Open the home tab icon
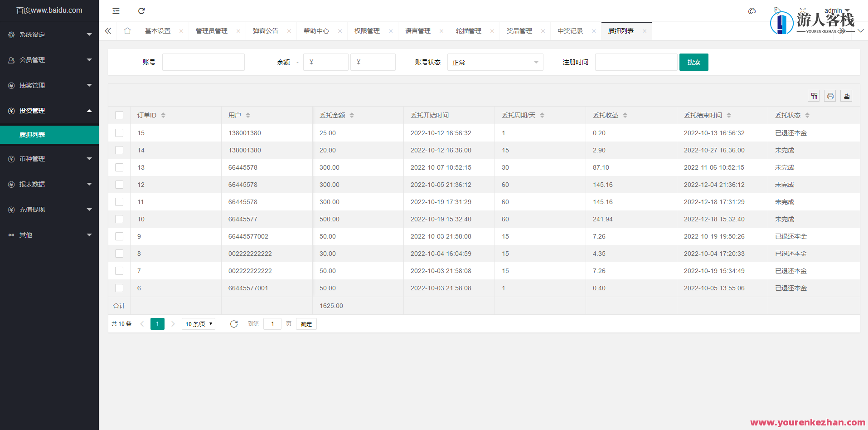This screenshot has height=430, width=868. pos(127,31)
